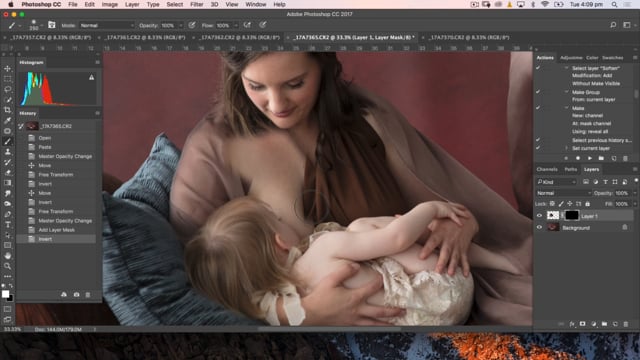Create new adjustment layer icon
Image resolution: width=640 pixels, height=360 pixels.
[593, 324]
